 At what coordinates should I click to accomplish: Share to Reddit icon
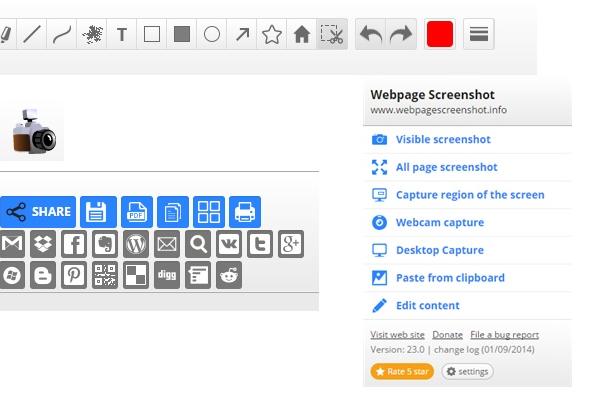(x=229, y=275)
